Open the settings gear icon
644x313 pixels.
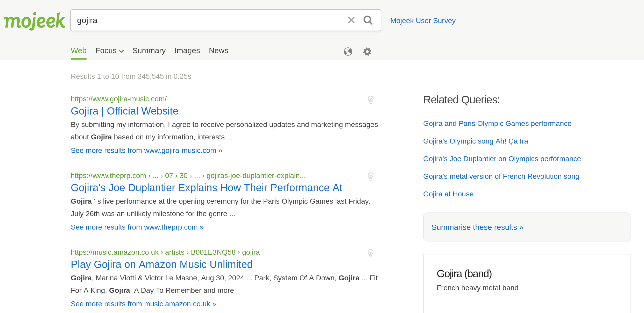[367, 52]
